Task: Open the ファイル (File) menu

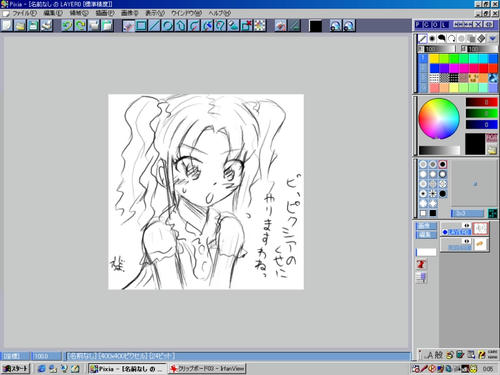Action: click(24, 13)
